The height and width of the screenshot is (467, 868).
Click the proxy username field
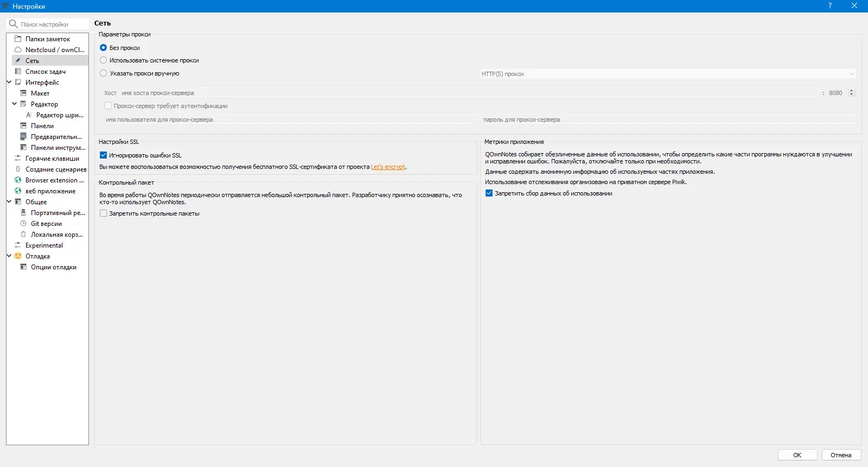(291, 119)
